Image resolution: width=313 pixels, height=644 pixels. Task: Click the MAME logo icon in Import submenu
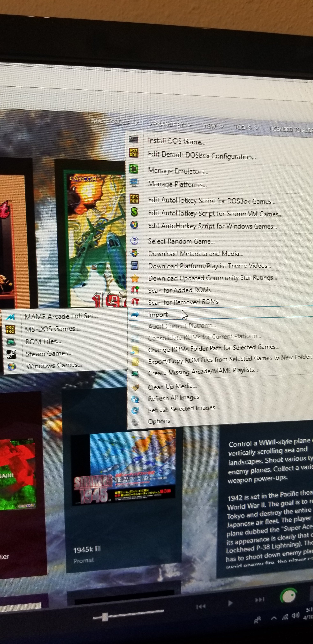[x=10, y=317]
